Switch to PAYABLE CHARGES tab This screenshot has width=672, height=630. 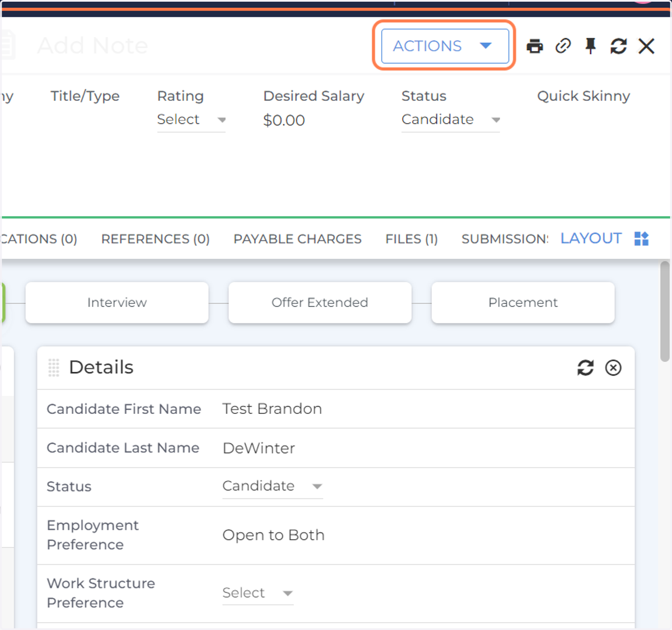(x=297, y=239)
